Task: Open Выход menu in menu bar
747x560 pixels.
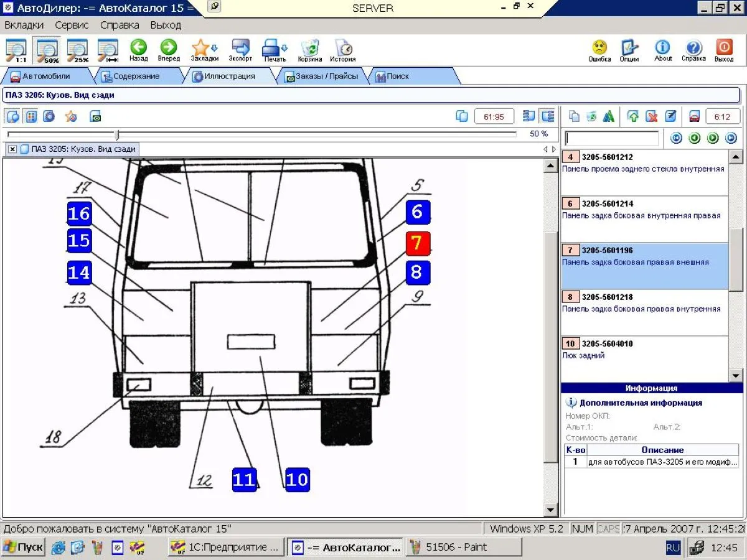Action: (x=166, y=26)
